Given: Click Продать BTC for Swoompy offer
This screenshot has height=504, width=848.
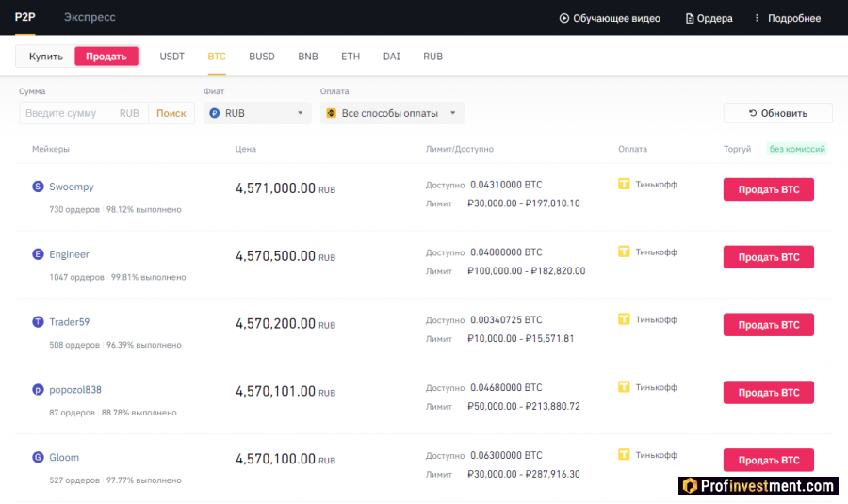Looking at the screenshot, I should (x=769, y=189).
